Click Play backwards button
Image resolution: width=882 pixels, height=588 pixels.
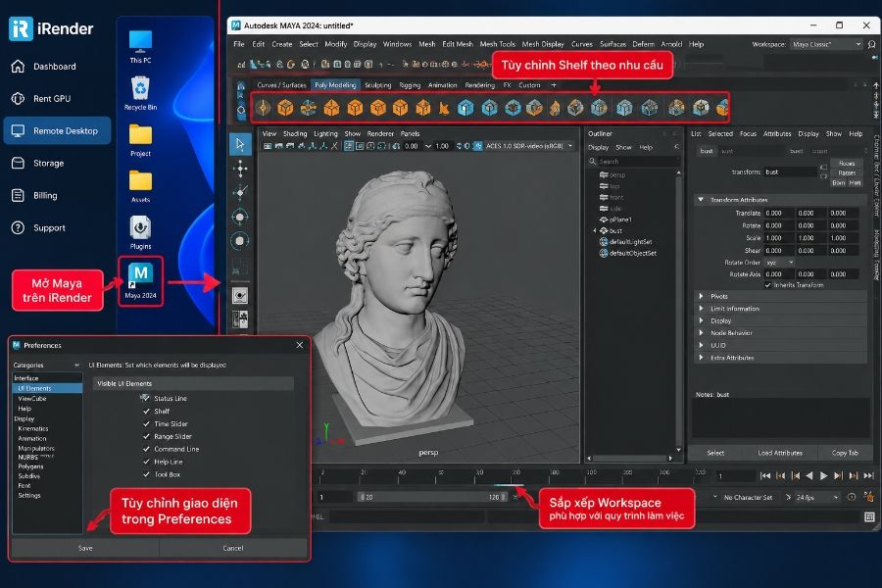click(808, 476)
